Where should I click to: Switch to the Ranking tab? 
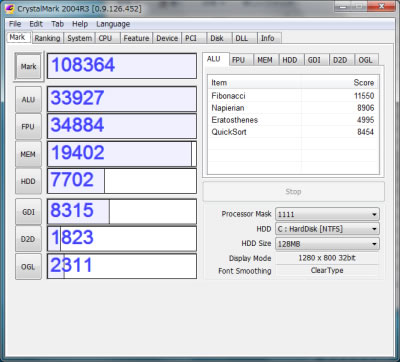[47, 38]
